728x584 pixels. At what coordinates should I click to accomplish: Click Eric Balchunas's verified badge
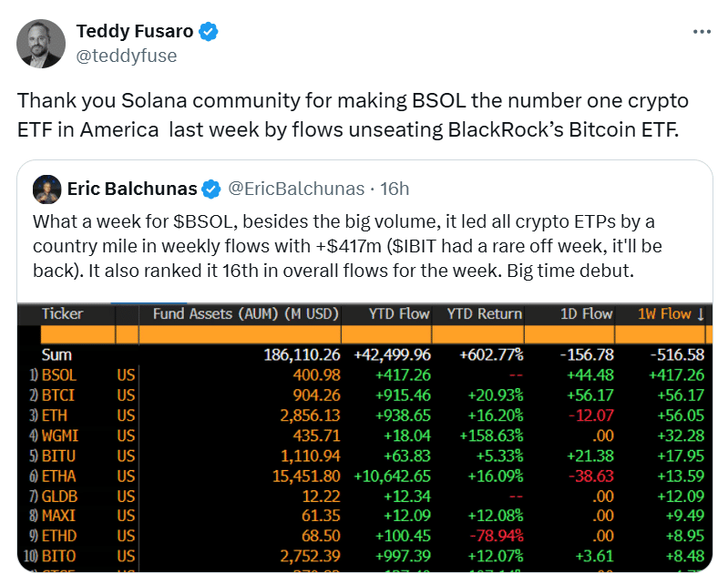(x=211, y=190)
